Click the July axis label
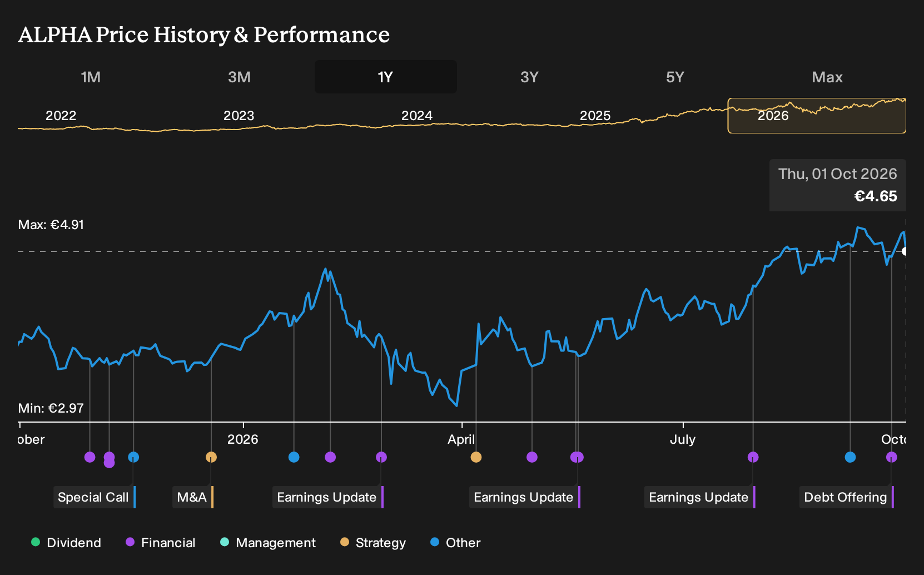 [683, 439]
